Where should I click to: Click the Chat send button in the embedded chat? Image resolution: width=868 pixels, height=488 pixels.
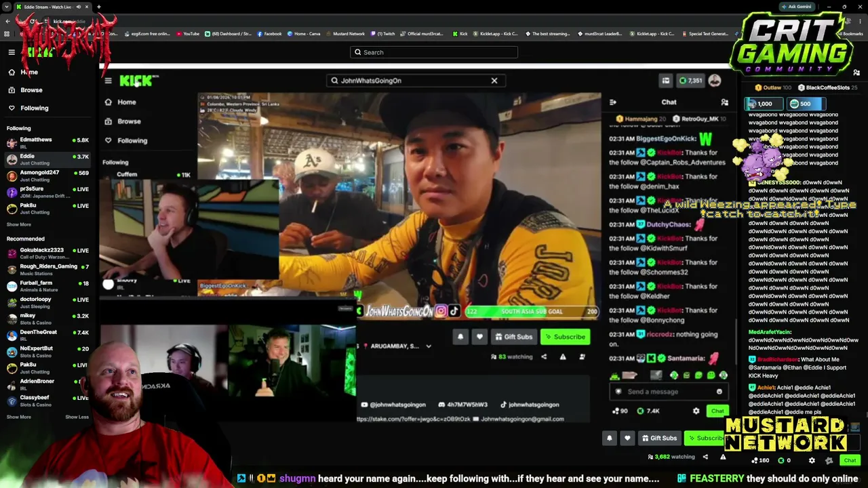click(x=717, y=411)
